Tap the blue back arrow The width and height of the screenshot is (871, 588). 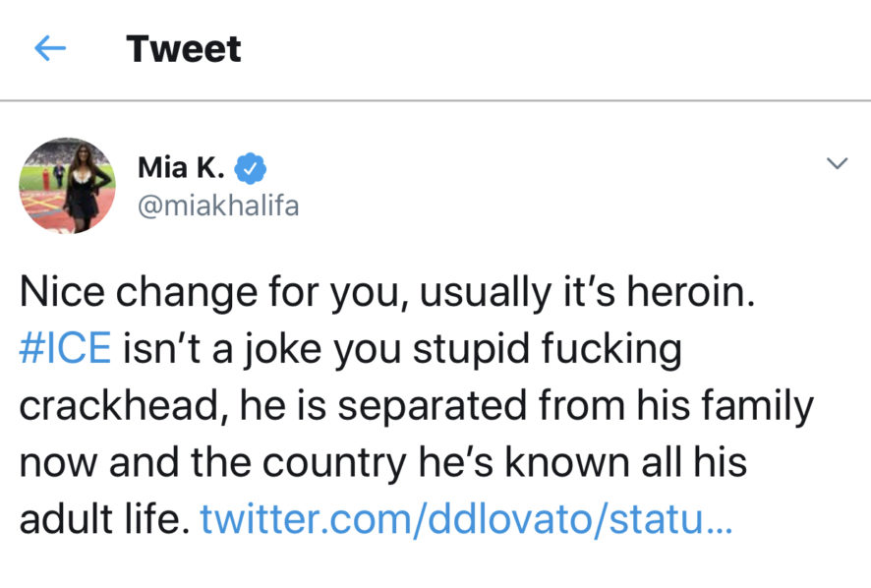[50, 49]
